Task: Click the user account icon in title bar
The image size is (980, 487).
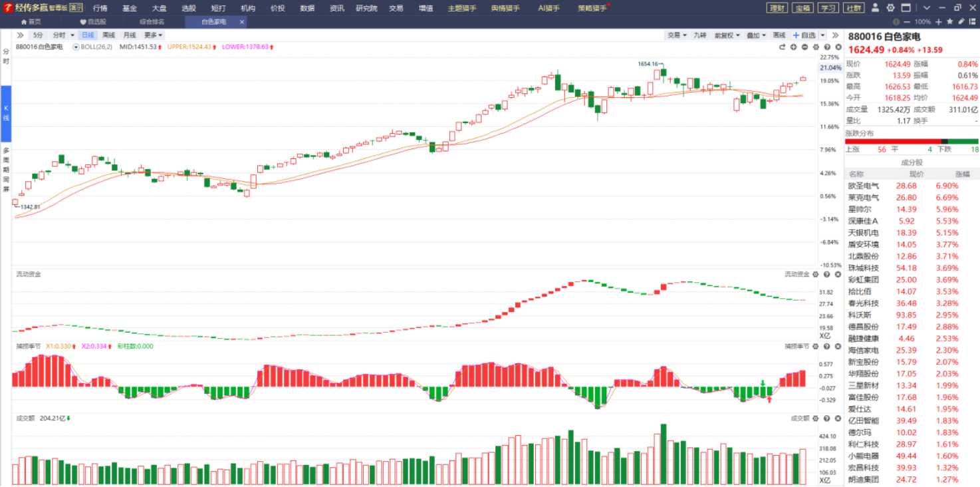Action: tap(875, 8)
